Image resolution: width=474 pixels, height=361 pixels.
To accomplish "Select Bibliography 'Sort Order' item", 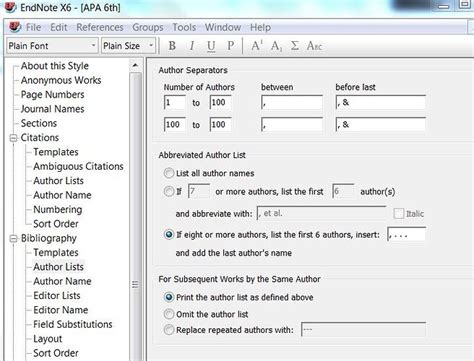I will (56, 353).
